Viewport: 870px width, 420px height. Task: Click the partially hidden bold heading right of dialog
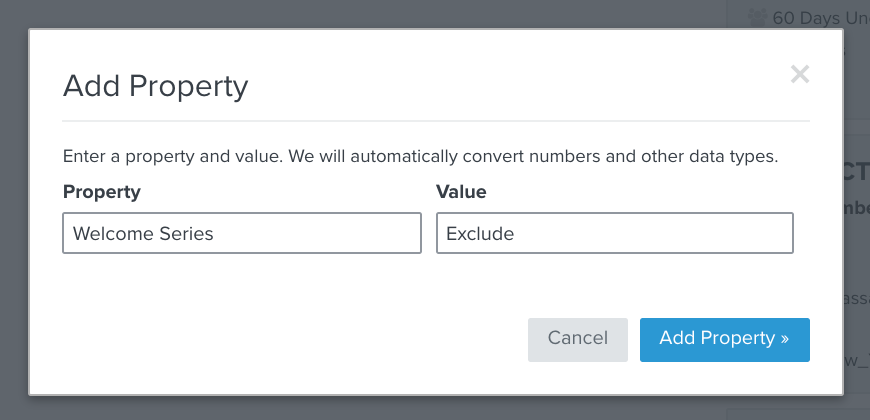[x=857, y=173]
